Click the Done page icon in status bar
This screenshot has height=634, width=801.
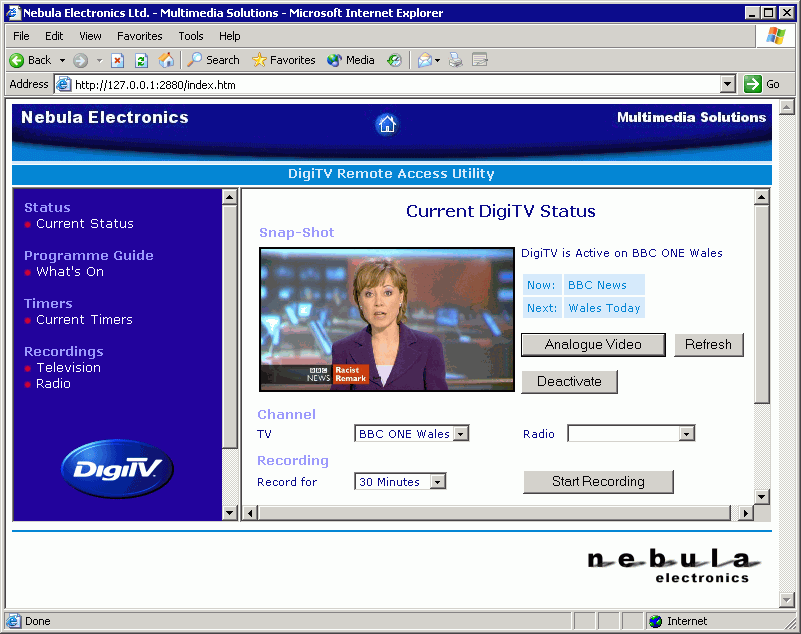click(13, 621)
